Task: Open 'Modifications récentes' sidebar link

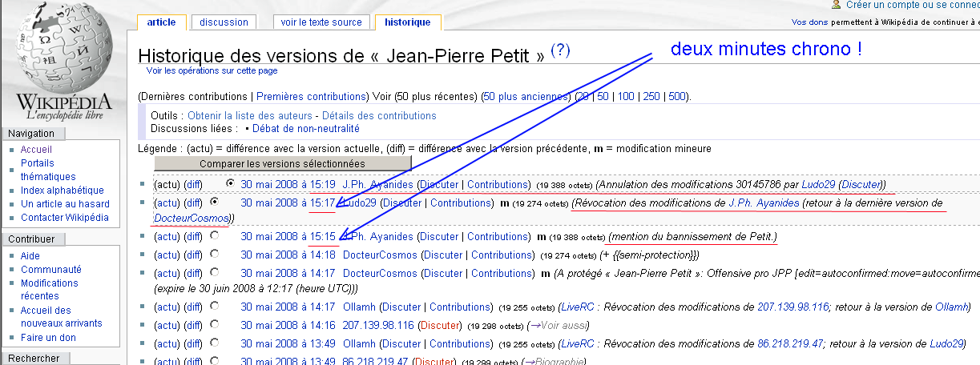Action: 50,290
